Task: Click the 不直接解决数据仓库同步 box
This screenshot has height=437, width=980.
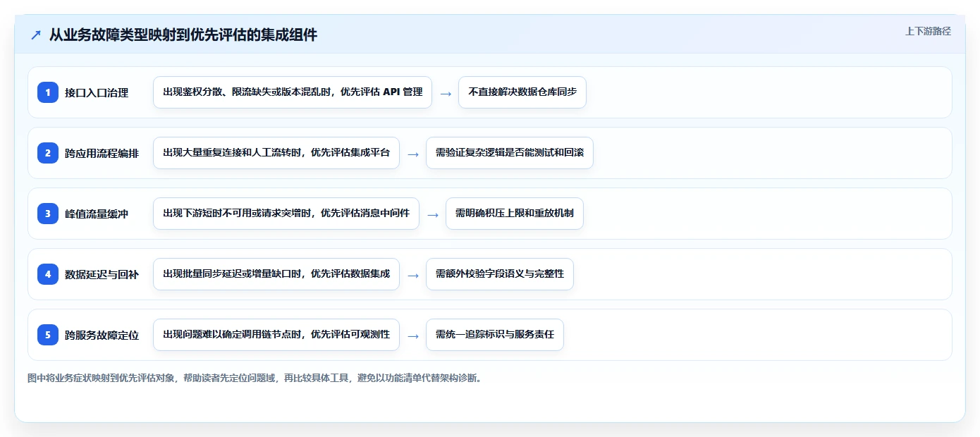Action: pyautogui.click(x=522, y=92)
